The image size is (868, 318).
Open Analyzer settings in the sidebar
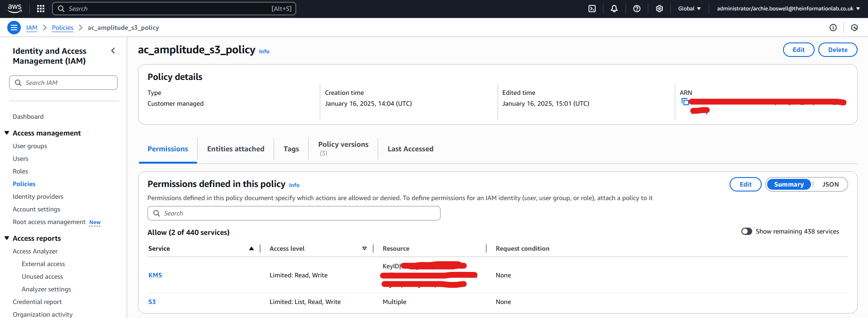[x=46, y=289]
